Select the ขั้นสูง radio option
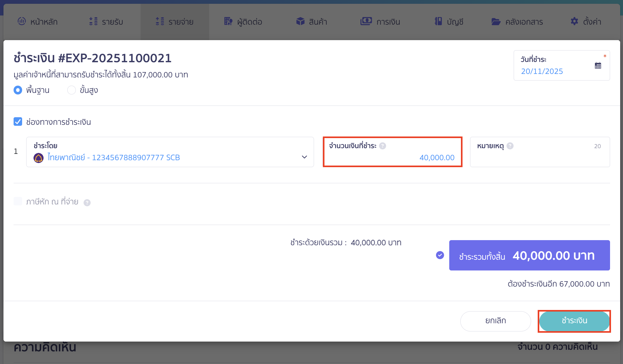The height and width of the screenshot is (364, 623). pyautogui.click(x=72, y=90)
